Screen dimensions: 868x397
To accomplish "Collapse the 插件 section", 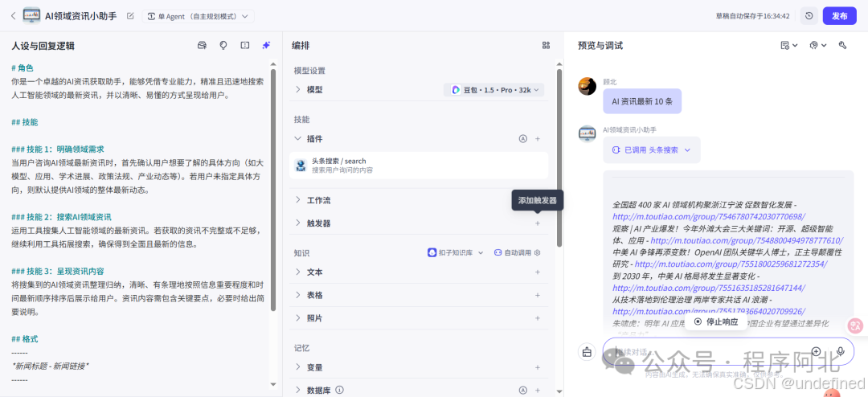I will point(298,138).
